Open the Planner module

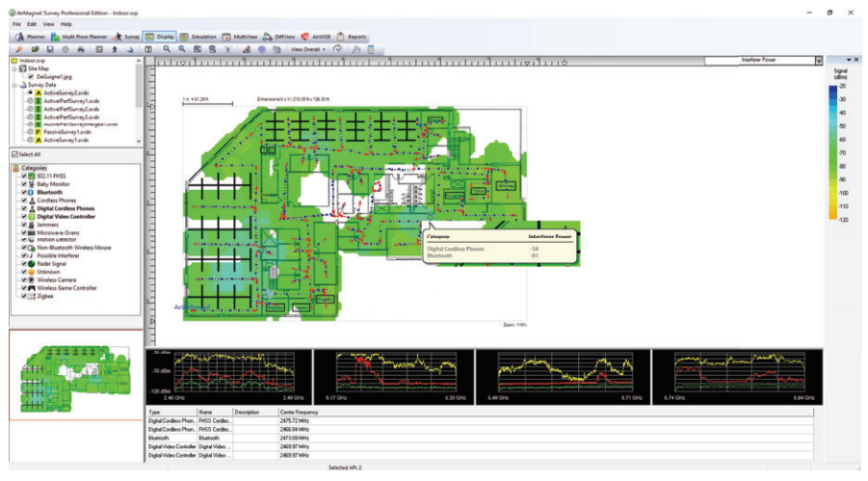(x=29, y=37)
